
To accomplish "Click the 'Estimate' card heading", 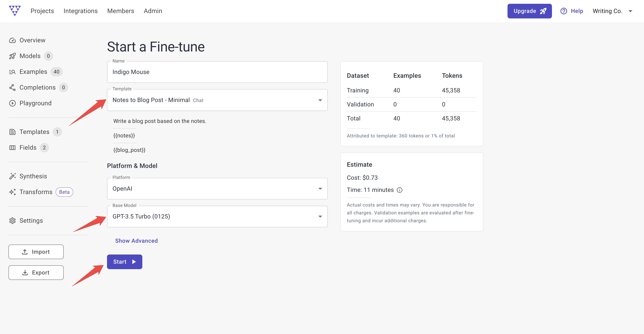I will (359, 164).
